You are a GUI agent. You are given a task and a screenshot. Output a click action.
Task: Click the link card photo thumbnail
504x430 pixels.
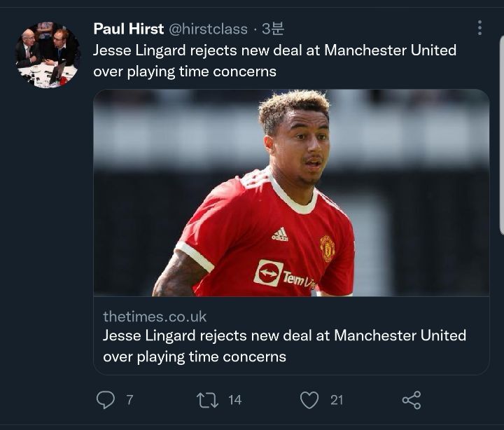pos(291,193)
